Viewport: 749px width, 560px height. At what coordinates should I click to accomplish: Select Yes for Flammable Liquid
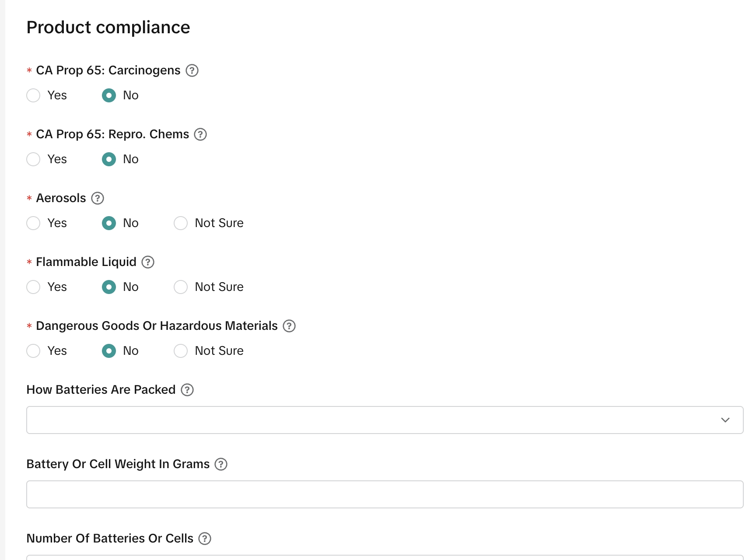[33, 287]
